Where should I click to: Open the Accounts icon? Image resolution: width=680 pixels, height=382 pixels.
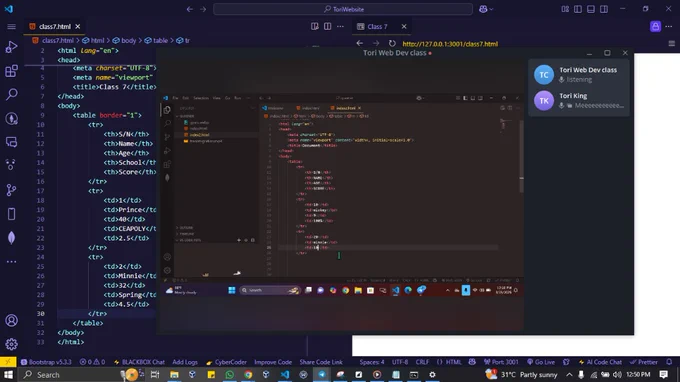coord(11,320)
